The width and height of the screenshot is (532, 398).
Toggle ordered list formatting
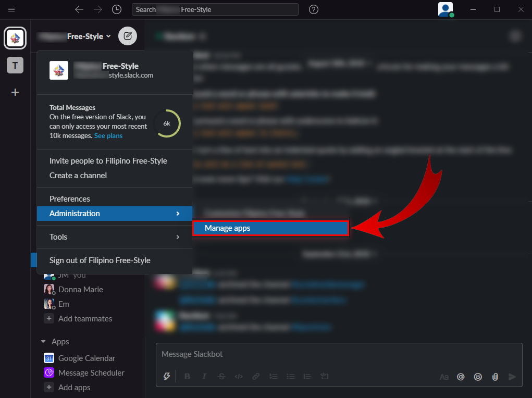click(x=273, y=376)
